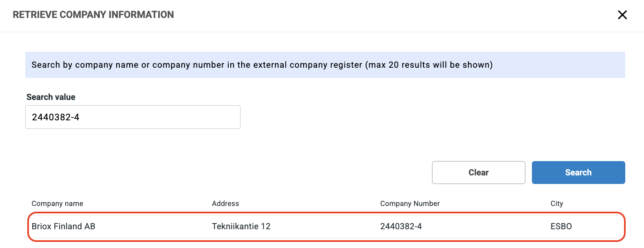Click the Address column header
Screen dimensions: 644x248
click(225, 204)
